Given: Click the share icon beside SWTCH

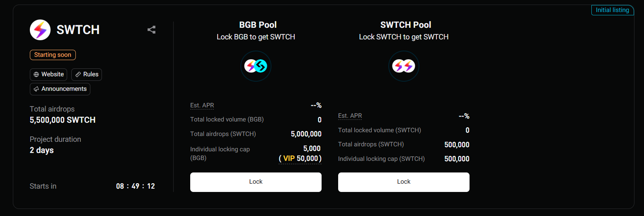Looking at the screenshot, I should pos(152,30).
